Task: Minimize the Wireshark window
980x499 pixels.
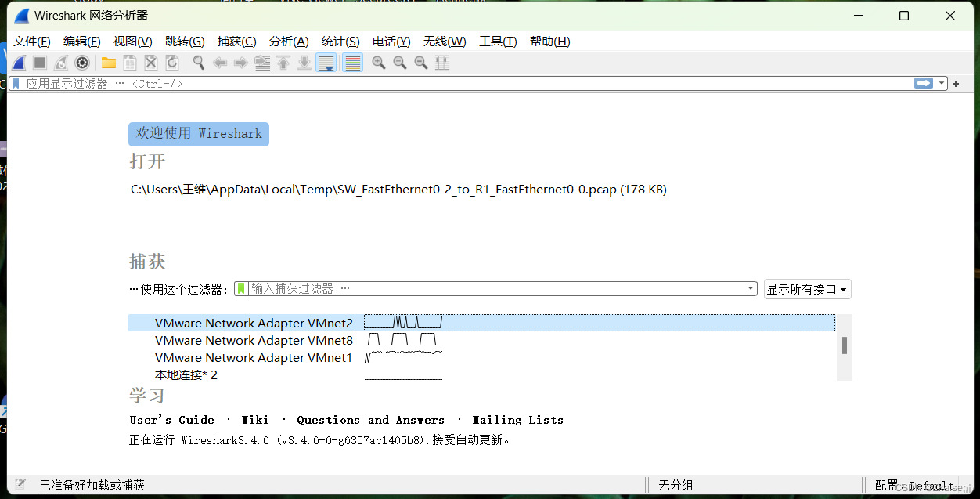Action: point(858,16)
